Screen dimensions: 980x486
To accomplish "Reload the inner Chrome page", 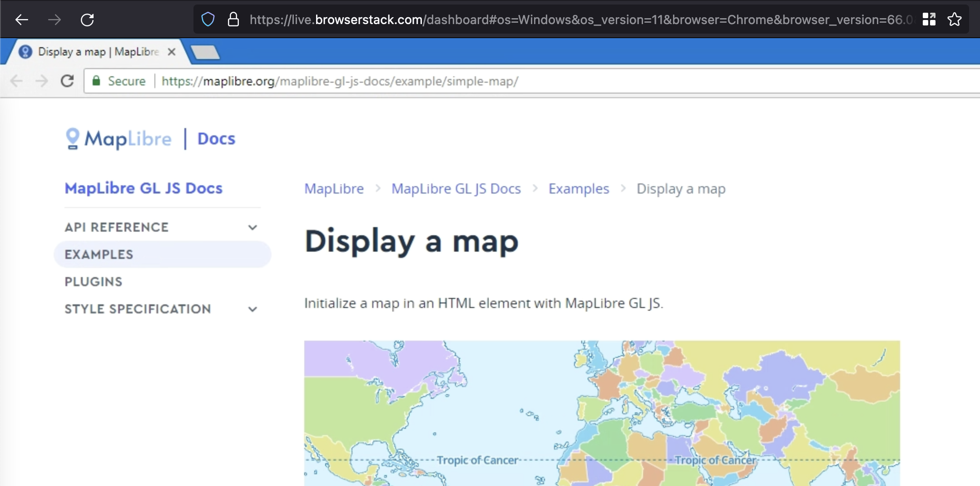I will point(67,81).
